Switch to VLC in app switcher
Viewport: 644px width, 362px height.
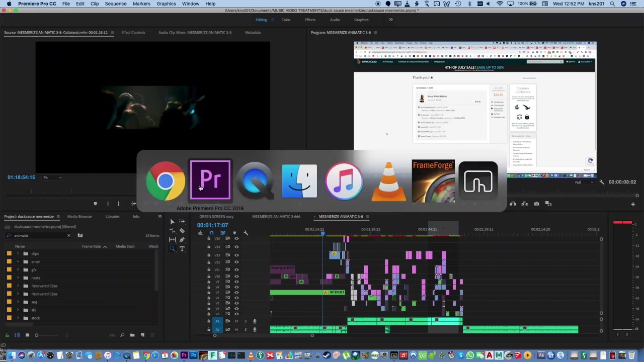(388, 180)
